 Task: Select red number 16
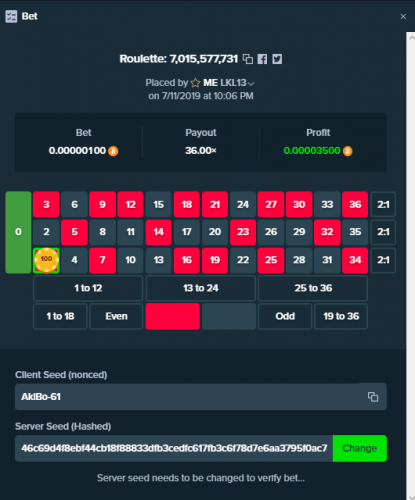point(187,260)
